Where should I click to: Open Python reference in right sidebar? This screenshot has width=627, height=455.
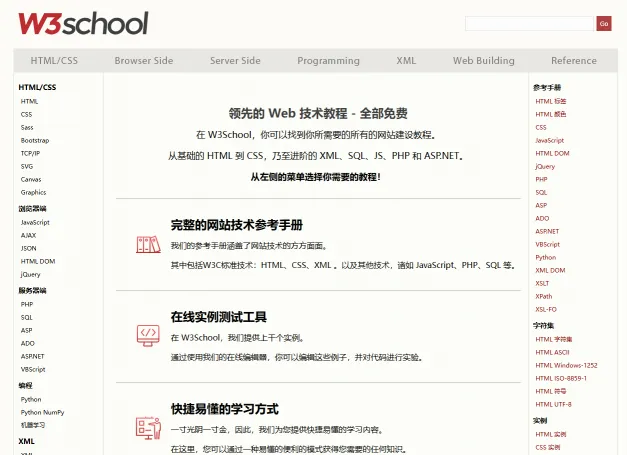tap(545, 257)
